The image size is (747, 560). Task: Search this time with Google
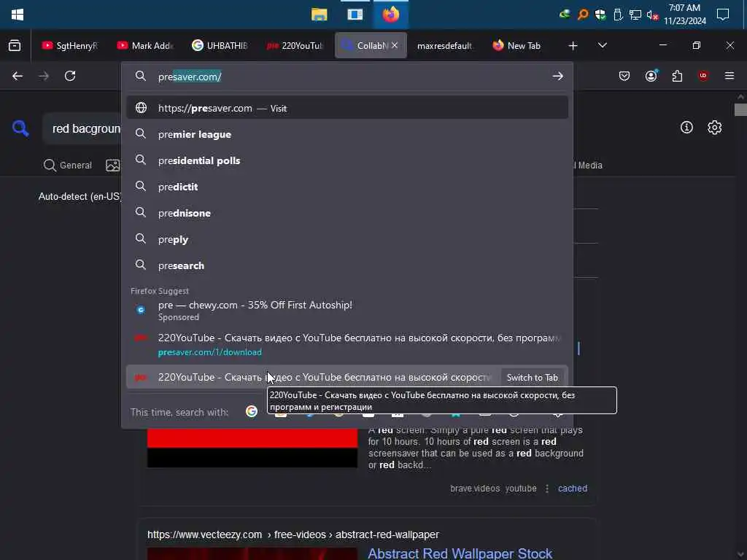click(252, 412)
